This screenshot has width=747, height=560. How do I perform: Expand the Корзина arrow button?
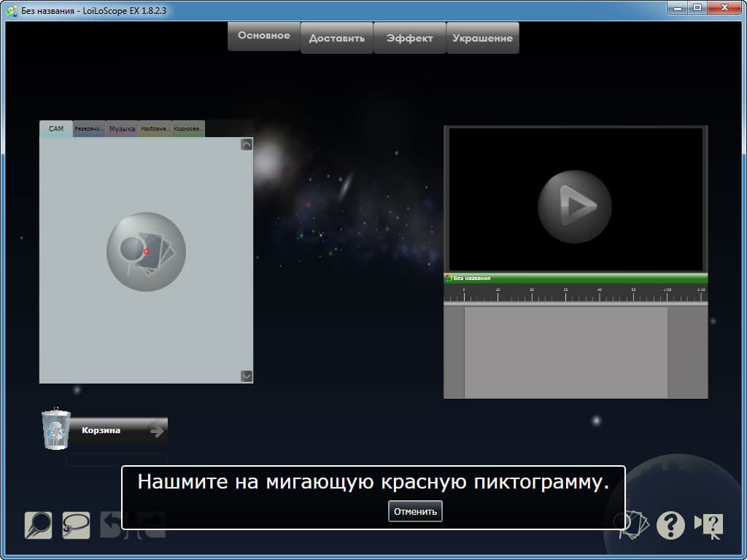(x=157, y=431)
